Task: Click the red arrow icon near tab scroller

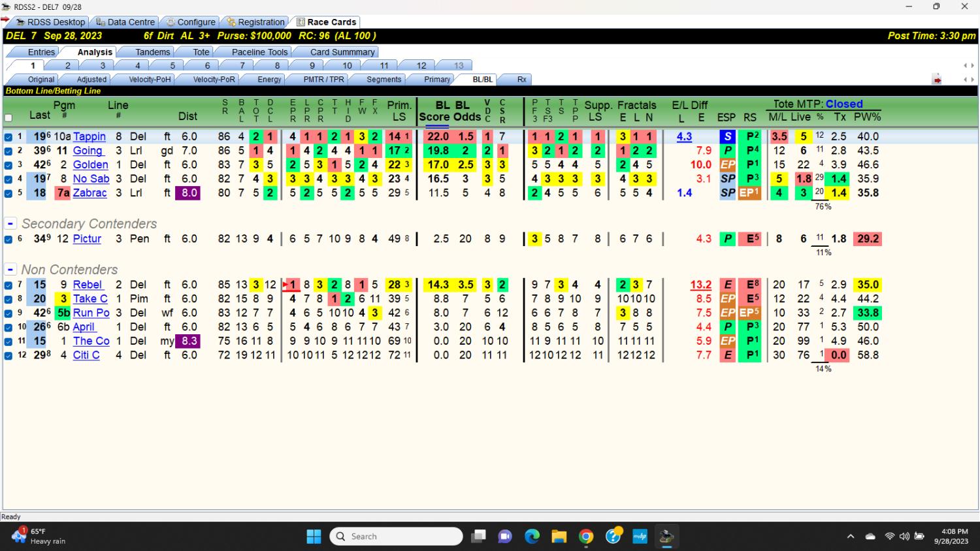Action: click(x=937, y=80)
